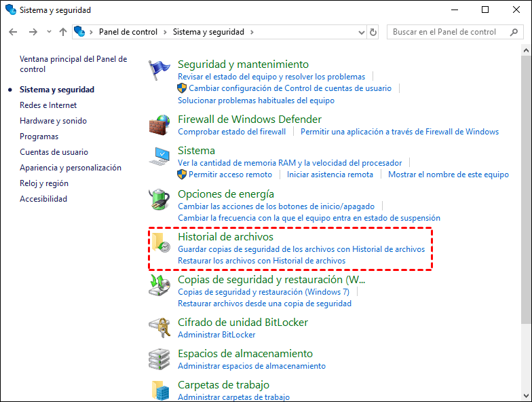The width and height of the screenshot is (532, 402).
Task: Open Cuentas de usuario category
Action: point(54,152)
